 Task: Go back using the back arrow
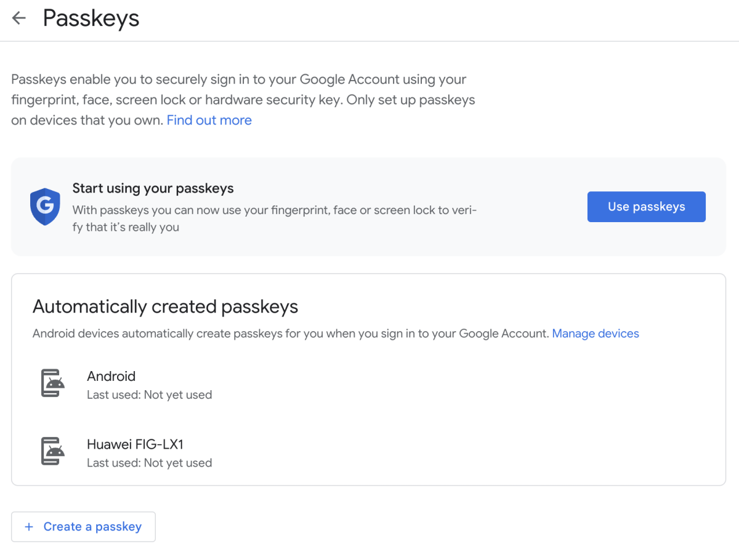coord(19,18)
